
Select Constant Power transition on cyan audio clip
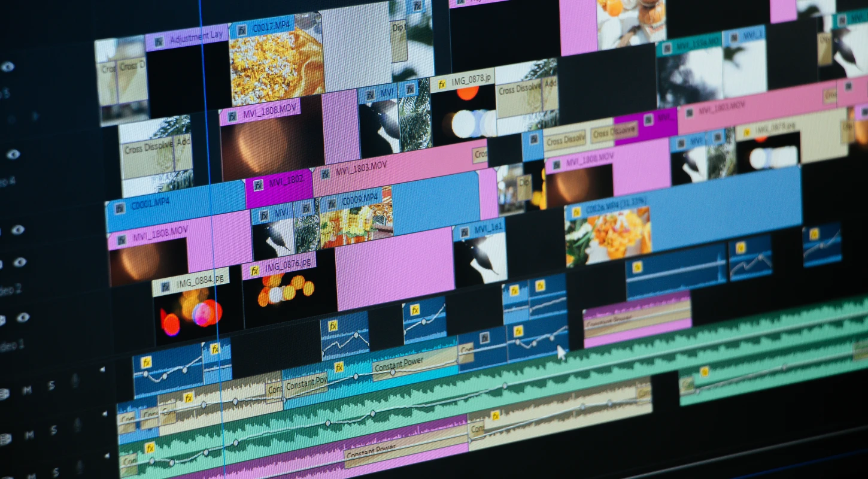coord(414,363)
